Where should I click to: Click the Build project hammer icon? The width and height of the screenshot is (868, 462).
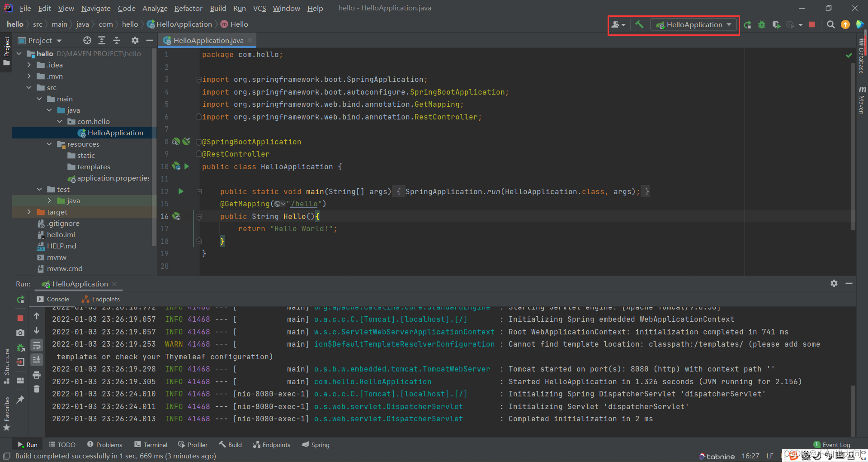coord(639,24)
